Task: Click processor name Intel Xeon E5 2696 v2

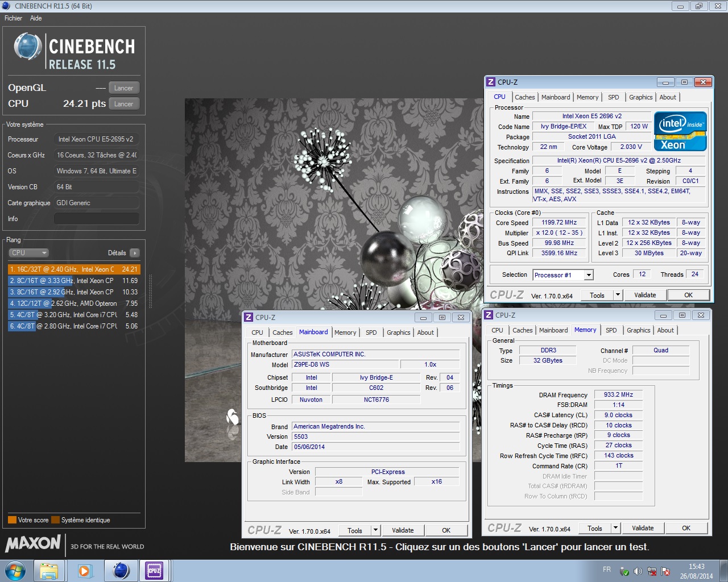Action: point(592,116)
